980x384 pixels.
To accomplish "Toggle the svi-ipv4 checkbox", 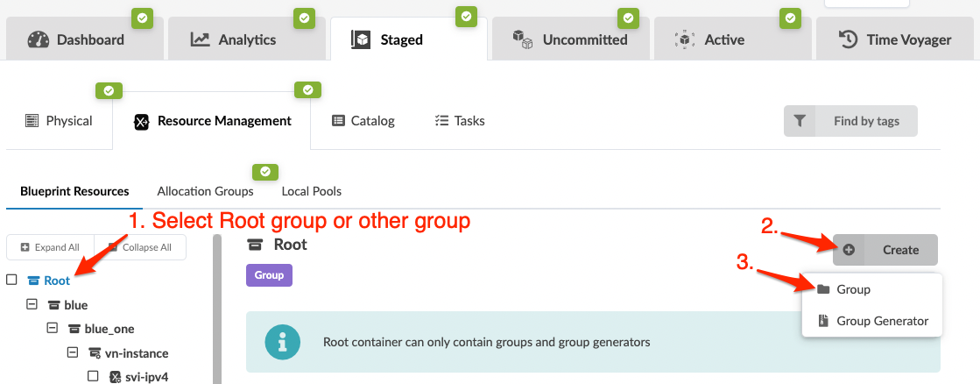I will tap(93, 377).
